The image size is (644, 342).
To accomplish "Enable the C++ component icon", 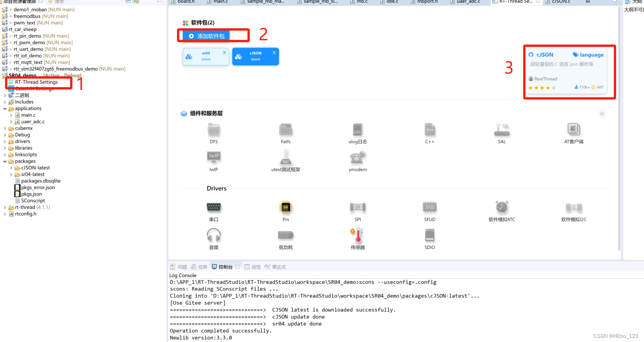I will pos(430,130).
